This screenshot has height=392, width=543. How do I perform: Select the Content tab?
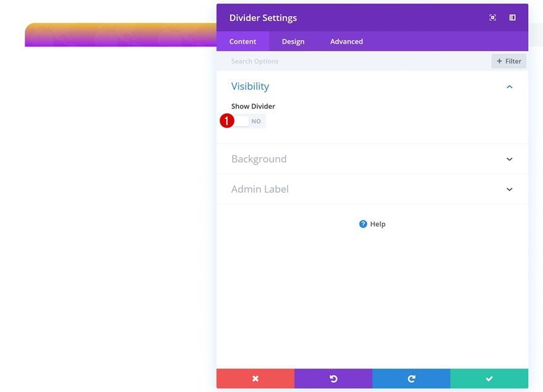[x=242, y=41]
